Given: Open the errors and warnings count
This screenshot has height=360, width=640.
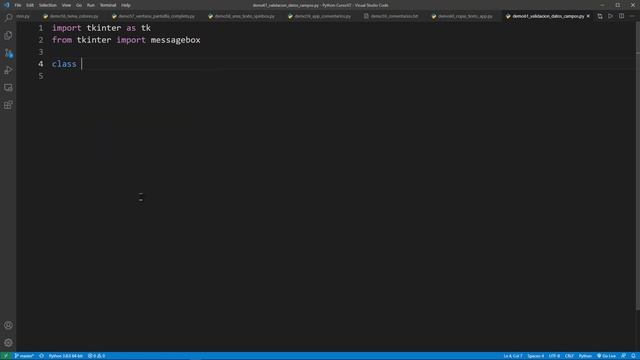Looking at the screenshot, I should point(97,356).
